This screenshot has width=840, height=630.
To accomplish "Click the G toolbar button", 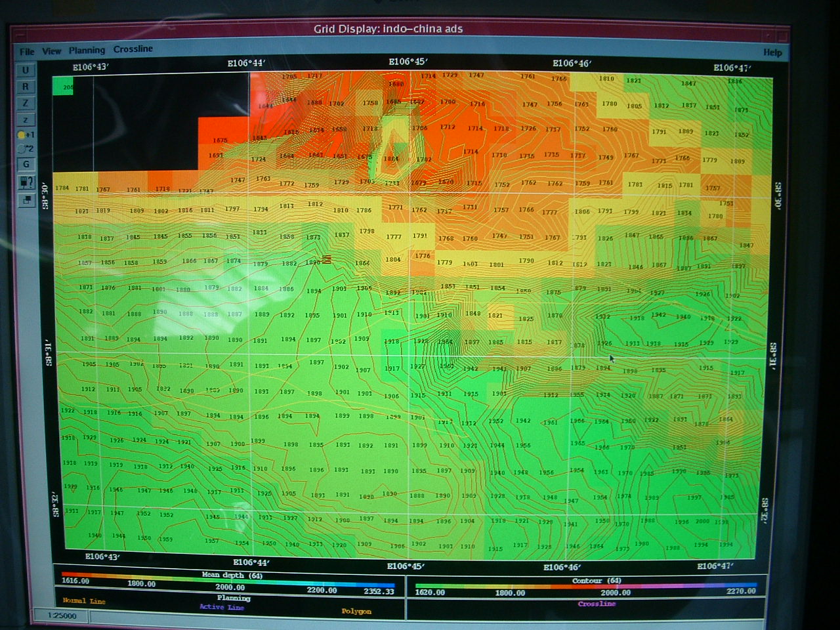I will pyautogui.click(x=26, y=164).
